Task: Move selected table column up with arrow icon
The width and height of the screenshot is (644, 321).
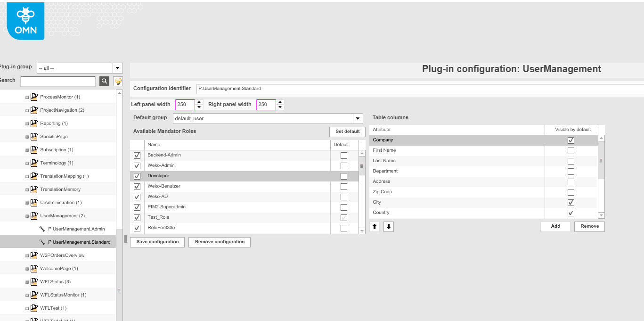Action: (x=375, y=226)
